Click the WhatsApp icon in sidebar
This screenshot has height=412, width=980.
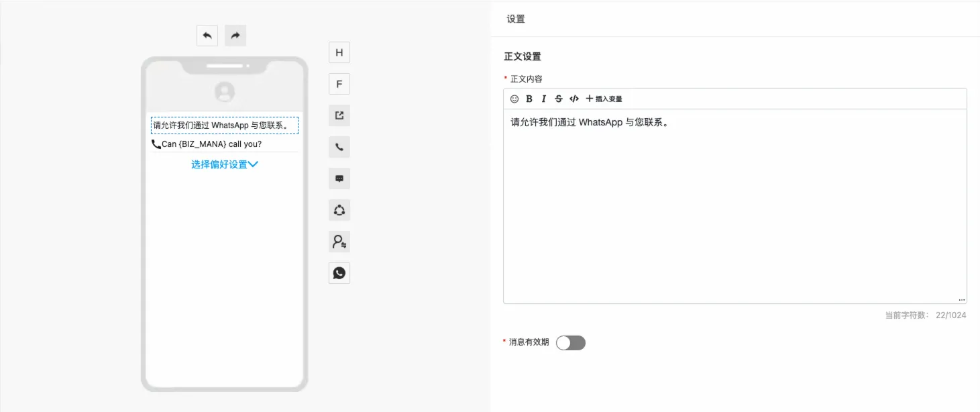pyautogui.click(x=339, y=273)
